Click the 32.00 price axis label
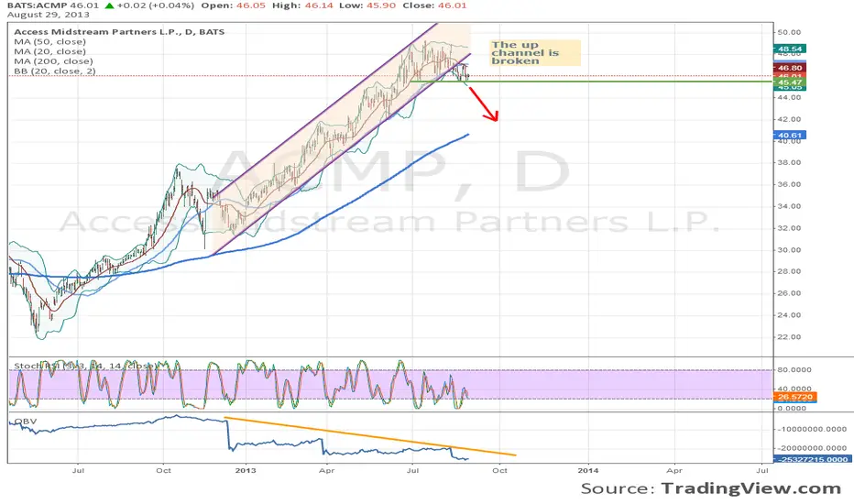The width and height of the screenshot is (854, 504). (789, 228)
